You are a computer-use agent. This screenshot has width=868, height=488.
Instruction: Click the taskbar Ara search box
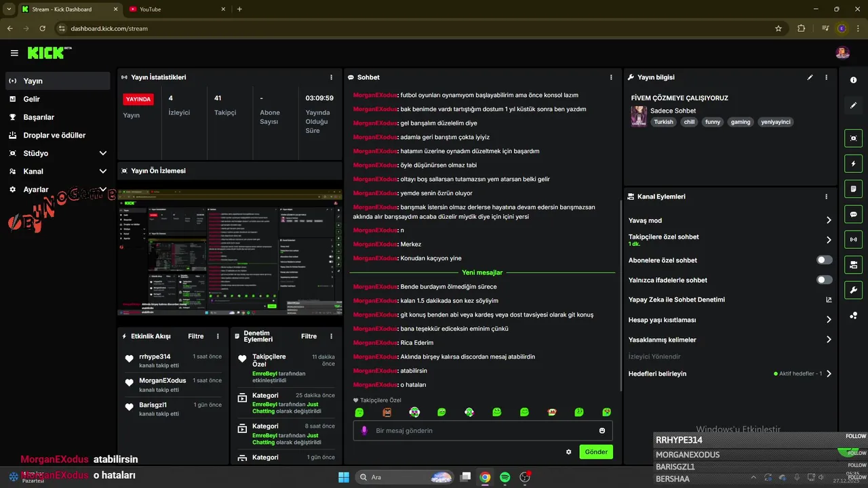(405, 477)
